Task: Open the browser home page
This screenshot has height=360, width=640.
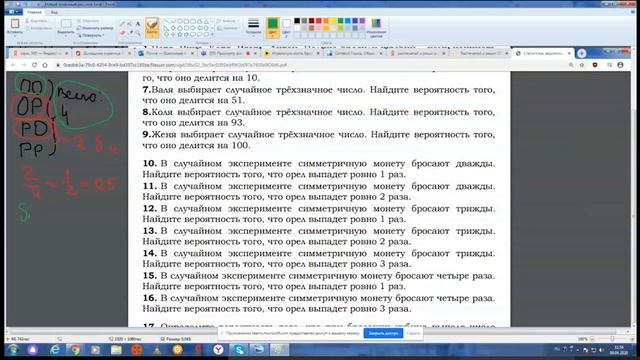Action: 45,65
